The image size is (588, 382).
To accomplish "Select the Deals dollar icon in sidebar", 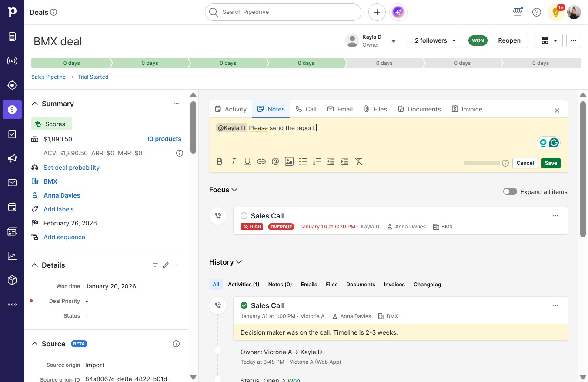I will point(12,110).
